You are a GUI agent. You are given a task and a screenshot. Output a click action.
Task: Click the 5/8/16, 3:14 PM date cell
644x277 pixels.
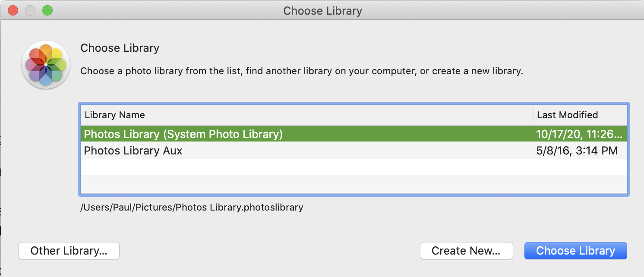pyautogui.click(x=577, y=151)
